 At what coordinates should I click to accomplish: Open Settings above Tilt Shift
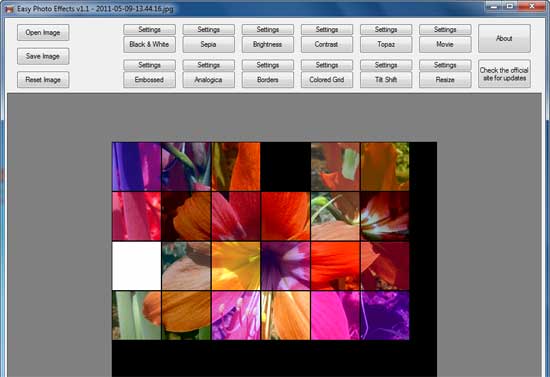tap(386, 65)
